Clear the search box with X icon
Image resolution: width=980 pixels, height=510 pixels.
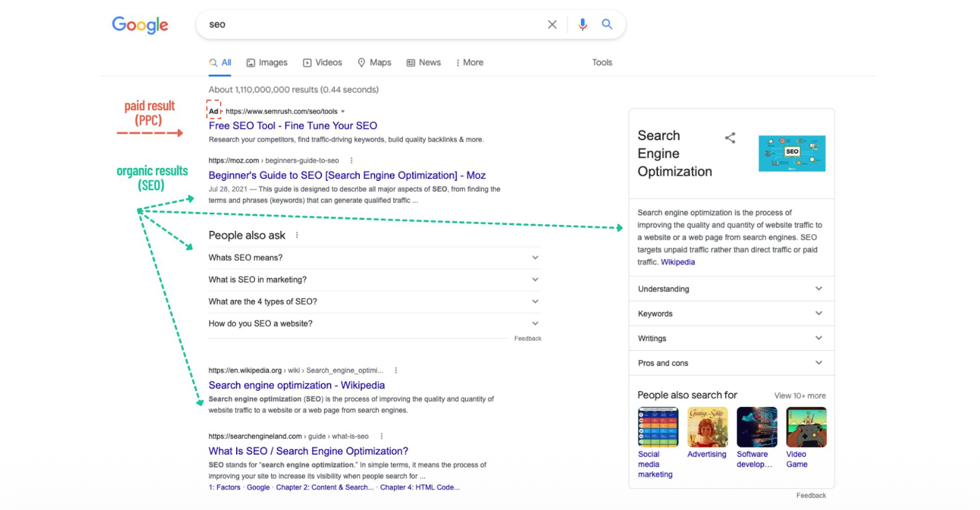[552, 25]
